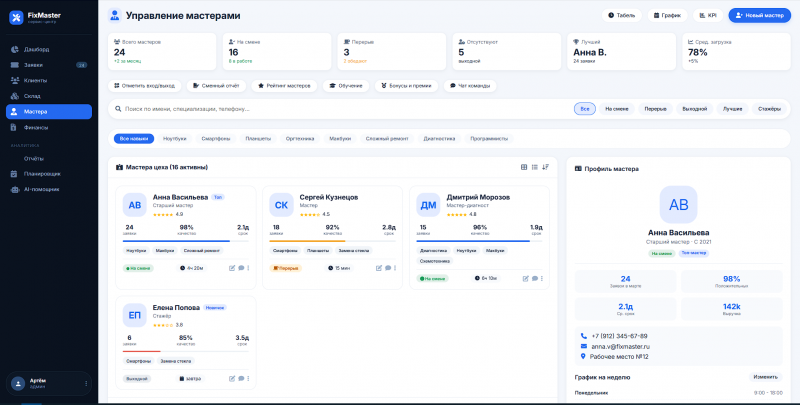Screen dimensions: 800x405
Task: Open user menu dots next to Артём
Action: tap(86, 384)
